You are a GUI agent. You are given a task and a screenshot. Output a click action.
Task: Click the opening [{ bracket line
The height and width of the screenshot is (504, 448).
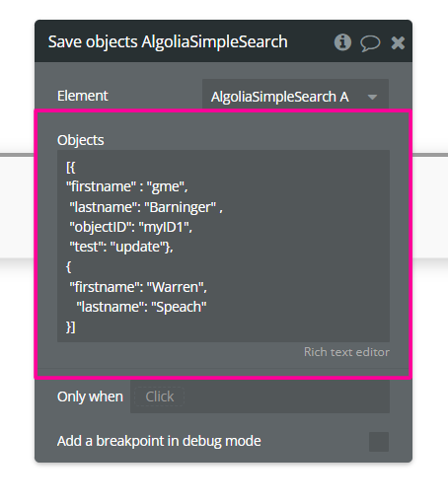click(71, 168)
